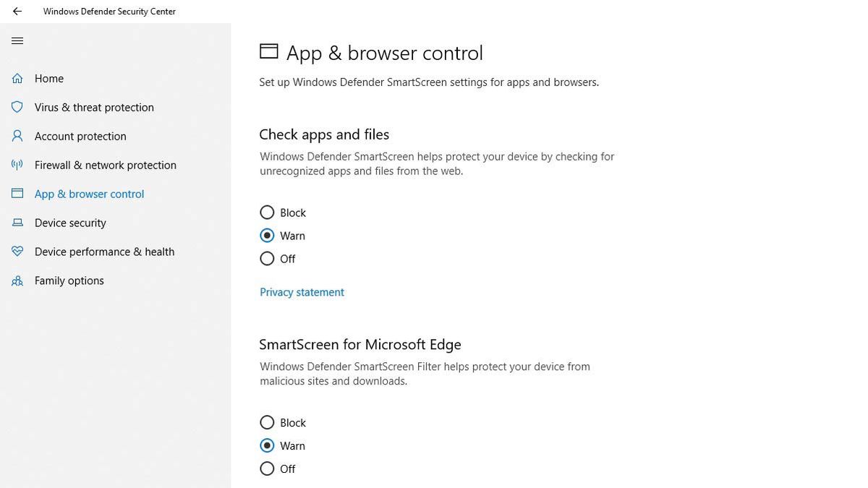Open Firewall & network protection icon
Screen dimensions: 868x488
(x=17, y=165)
